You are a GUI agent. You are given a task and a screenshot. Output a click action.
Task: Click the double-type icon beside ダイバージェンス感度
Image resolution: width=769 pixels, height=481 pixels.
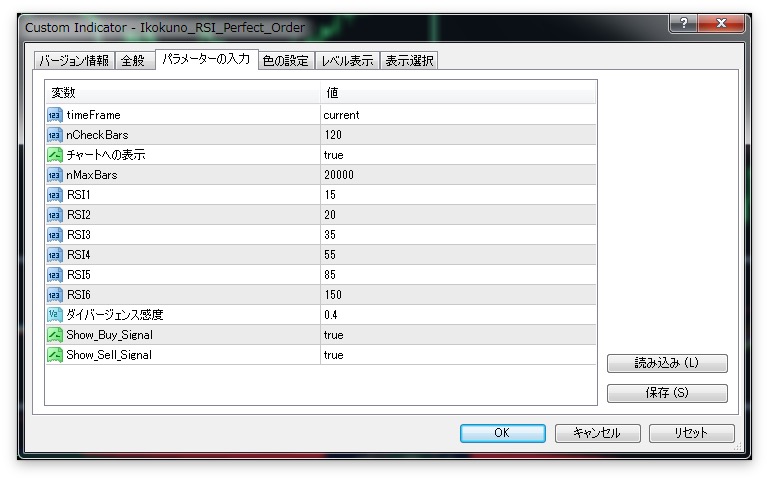[55, 315]
